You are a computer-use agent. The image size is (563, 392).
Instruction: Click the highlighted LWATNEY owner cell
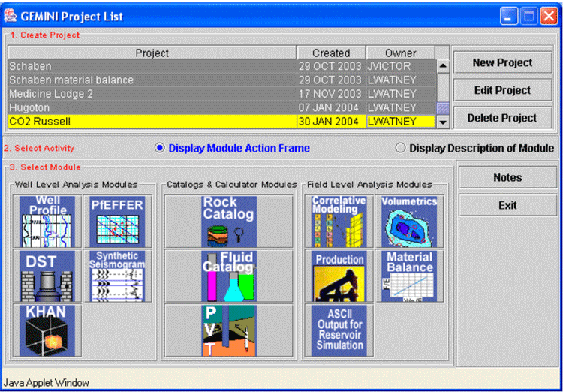(x=400, y=122)
